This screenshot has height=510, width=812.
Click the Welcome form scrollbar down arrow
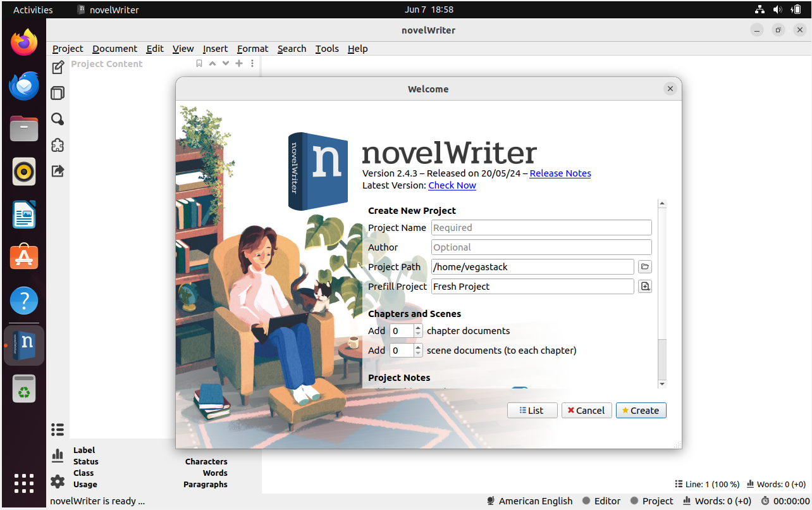pyautogui.click(x=662, y=383)
